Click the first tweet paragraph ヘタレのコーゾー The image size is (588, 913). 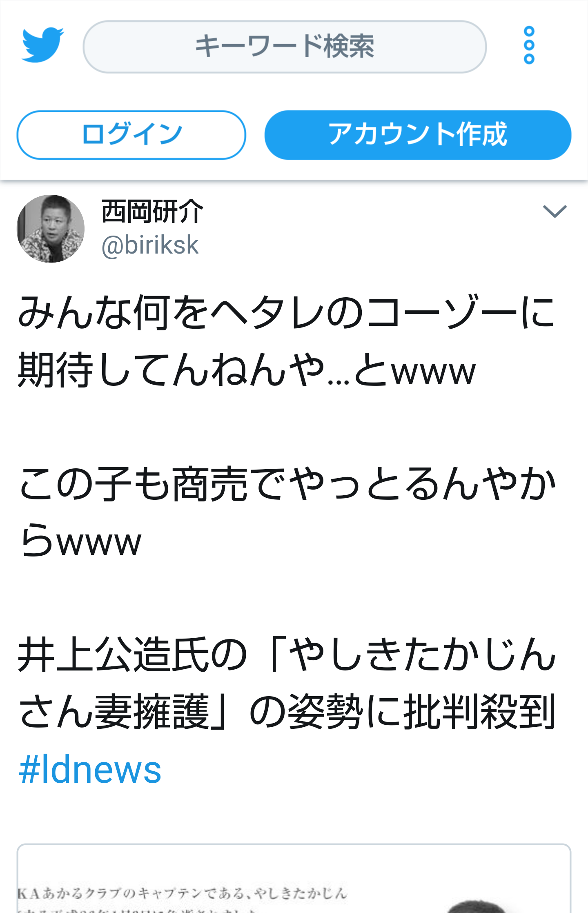pos(287,341)
